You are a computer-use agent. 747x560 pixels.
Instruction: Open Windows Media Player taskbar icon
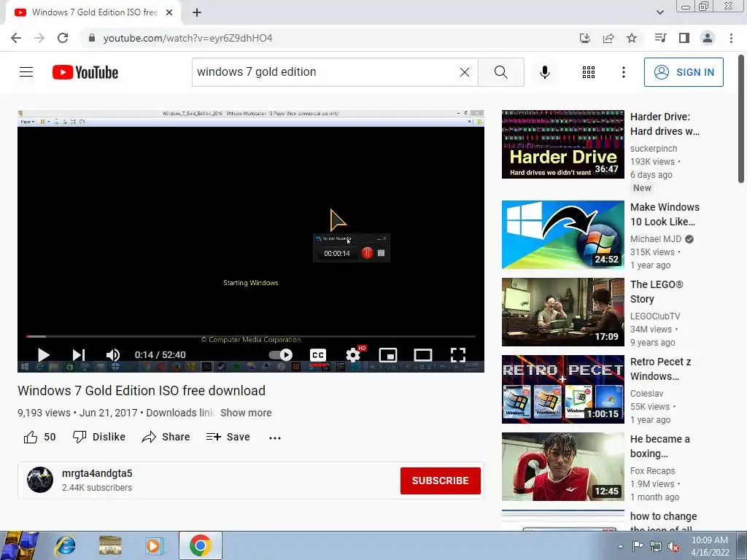coord(153,545)
